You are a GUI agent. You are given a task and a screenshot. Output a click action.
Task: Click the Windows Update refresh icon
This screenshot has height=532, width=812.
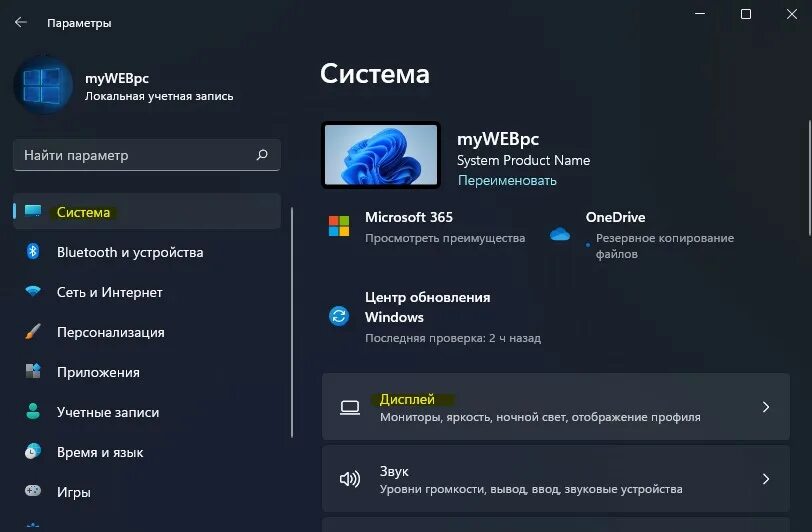click(339, 315)
